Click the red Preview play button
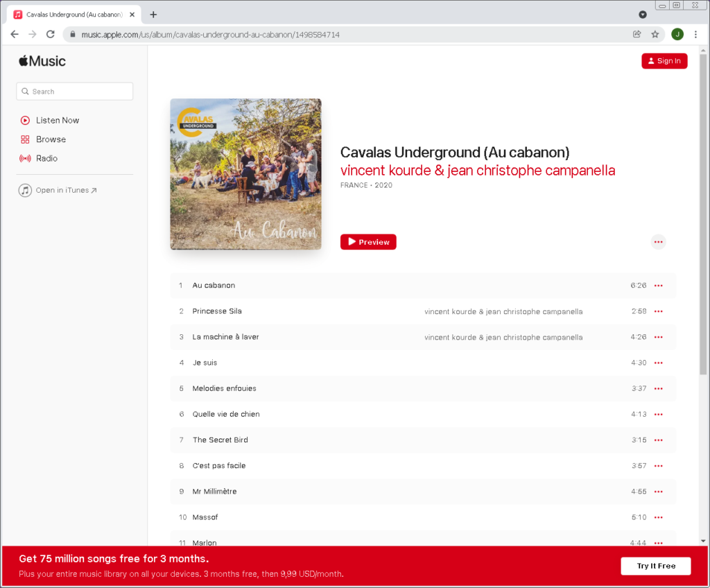Viewport: 710px width, 588px height. click(368, 242)
